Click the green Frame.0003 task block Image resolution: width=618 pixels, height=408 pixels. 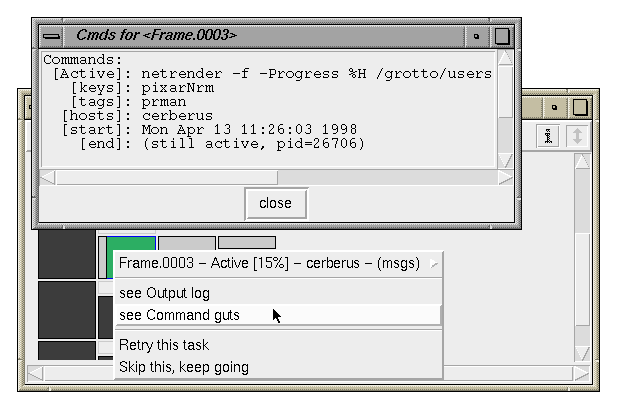tap(131, 243)
